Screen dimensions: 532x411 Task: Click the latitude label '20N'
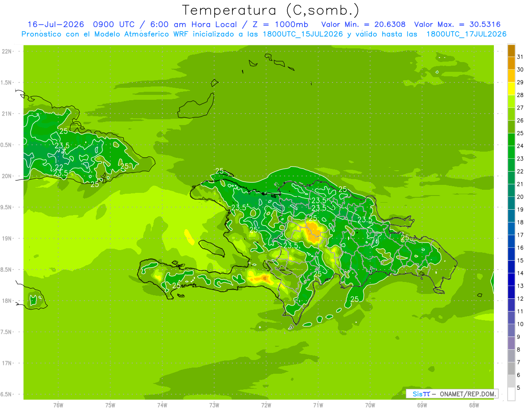(x=7, y=176)
